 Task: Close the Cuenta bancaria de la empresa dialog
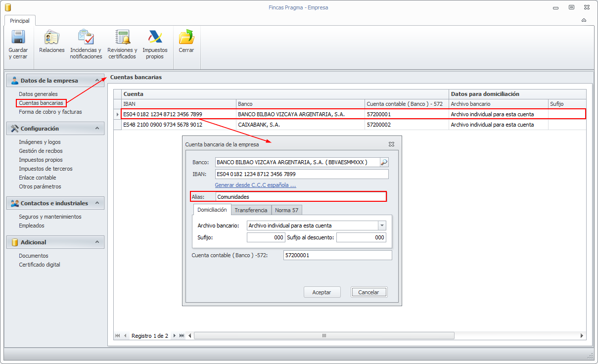coord(391,144)
